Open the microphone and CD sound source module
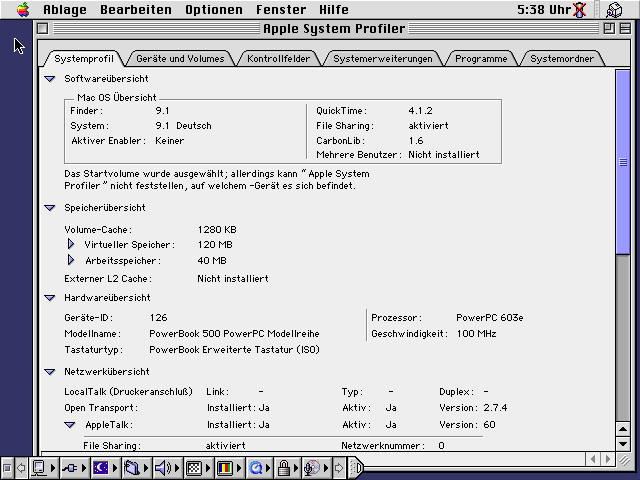 coord(316,468)
